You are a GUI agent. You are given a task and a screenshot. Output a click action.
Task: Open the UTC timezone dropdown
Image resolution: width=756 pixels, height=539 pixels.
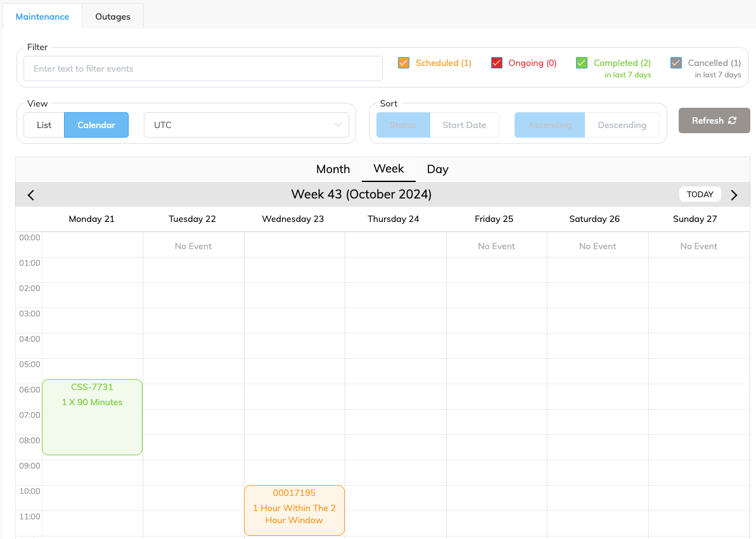247,125
